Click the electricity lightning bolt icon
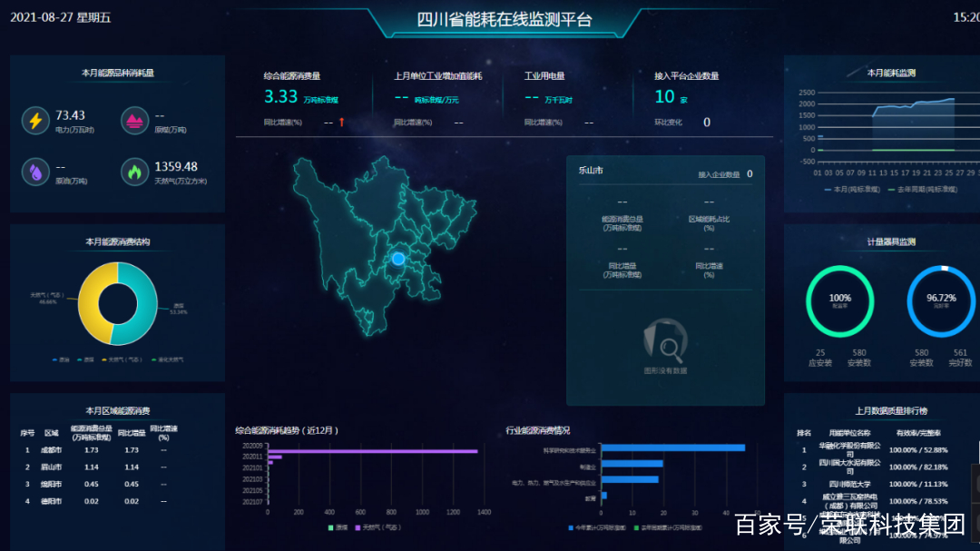Screen dimensions: 980x551 coord(35,121)
